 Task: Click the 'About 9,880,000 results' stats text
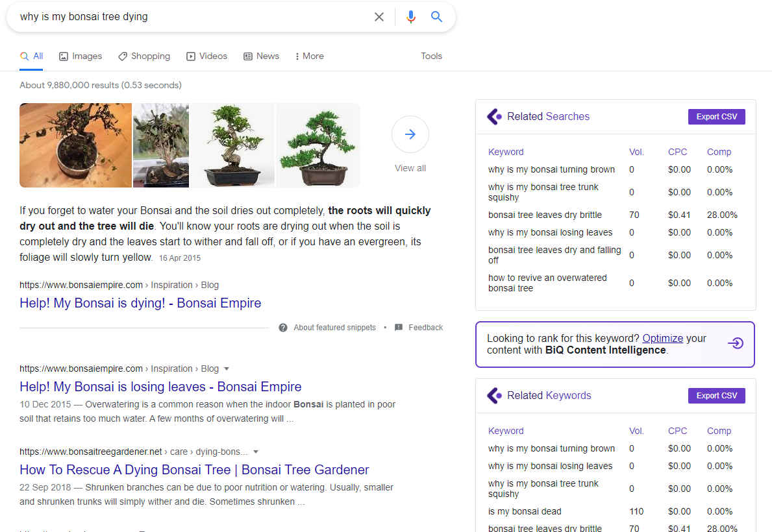pos(101,85)
